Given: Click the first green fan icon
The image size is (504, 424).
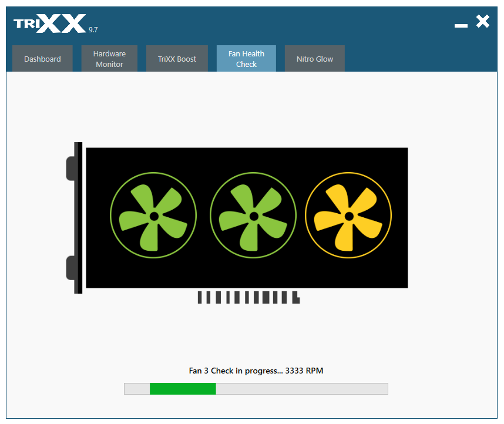Looking at the screenshot, I should click(x=153, y=216).
